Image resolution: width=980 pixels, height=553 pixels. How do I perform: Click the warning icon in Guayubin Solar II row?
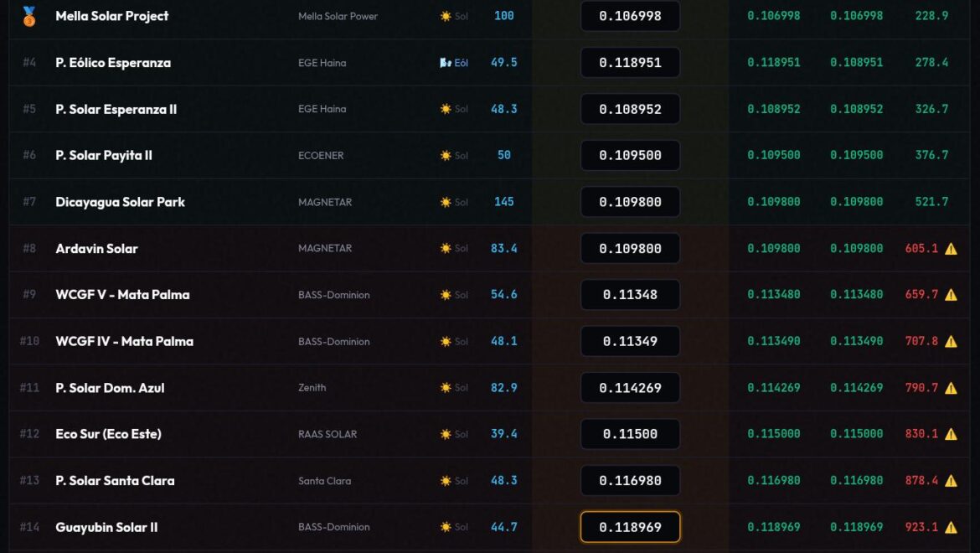(x=951, y=527)
